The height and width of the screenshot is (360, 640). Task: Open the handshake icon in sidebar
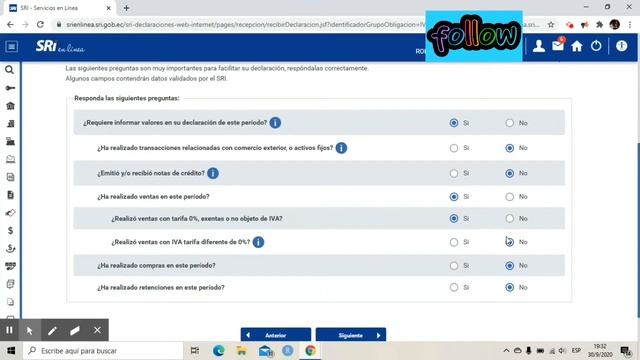[x=10, y=266]
